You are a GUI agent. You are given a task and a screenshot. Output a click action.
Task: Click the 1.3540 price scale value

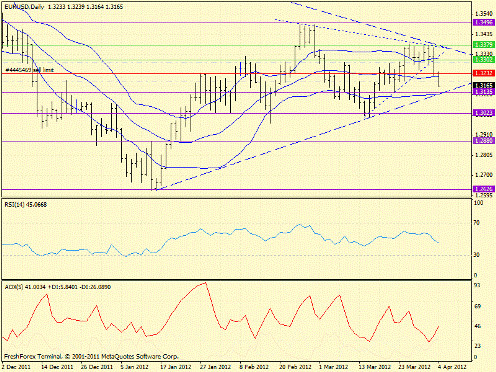484,14
